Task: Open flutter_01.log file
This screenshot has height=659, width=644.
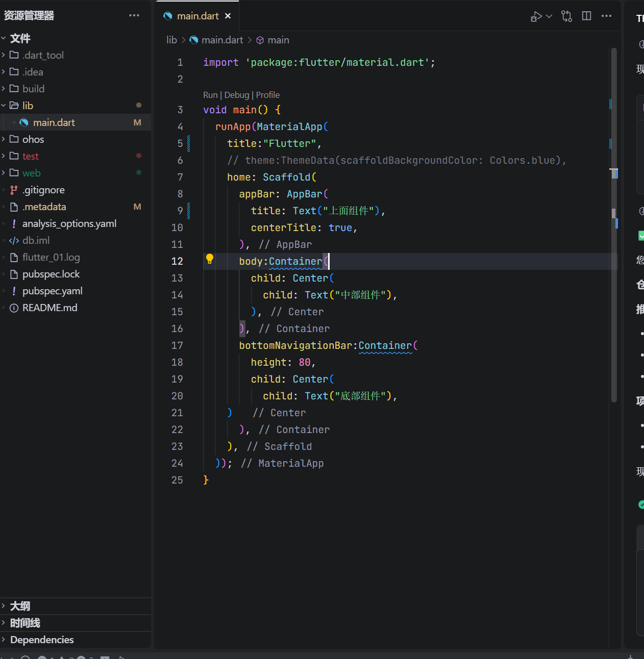Action: tap(76, 257)
